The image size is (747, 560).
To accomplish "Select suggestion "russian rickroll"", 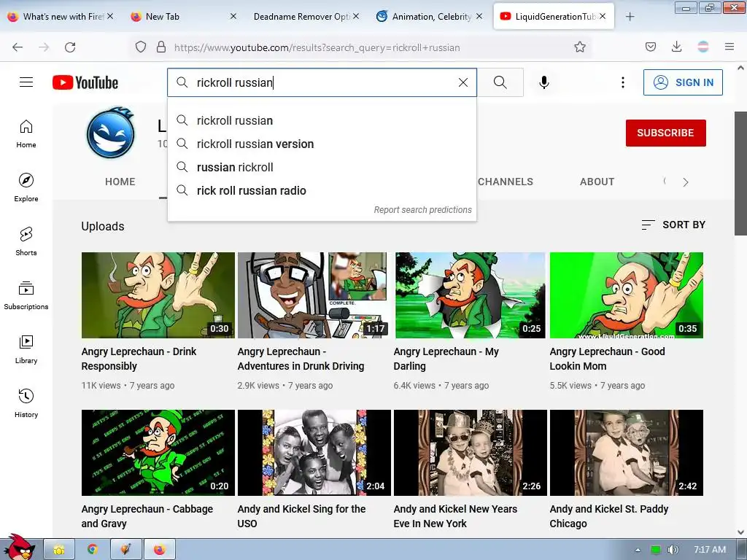I will pos(322,167).
